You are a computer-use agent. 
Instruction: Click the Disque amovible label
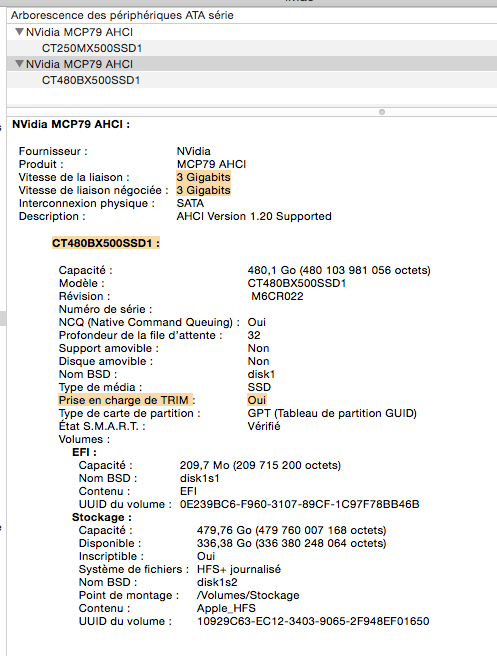106,361
